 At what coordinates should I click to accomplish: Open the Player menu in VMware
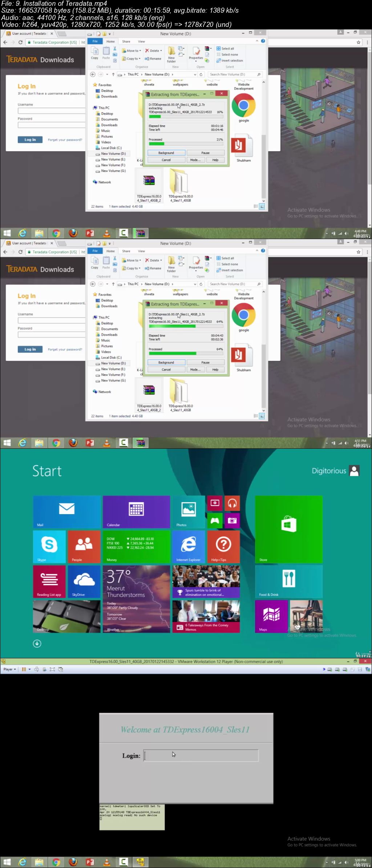(10, 669)
